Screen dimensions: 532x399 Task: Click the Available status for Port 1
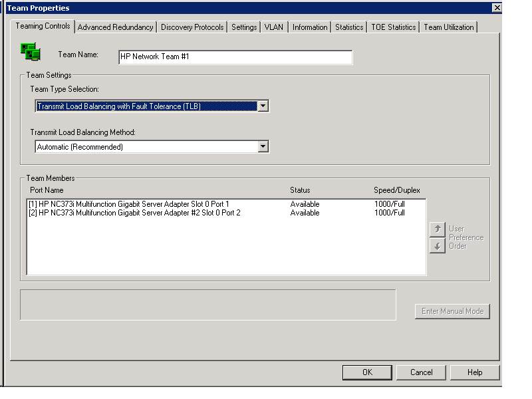(305, 204)
